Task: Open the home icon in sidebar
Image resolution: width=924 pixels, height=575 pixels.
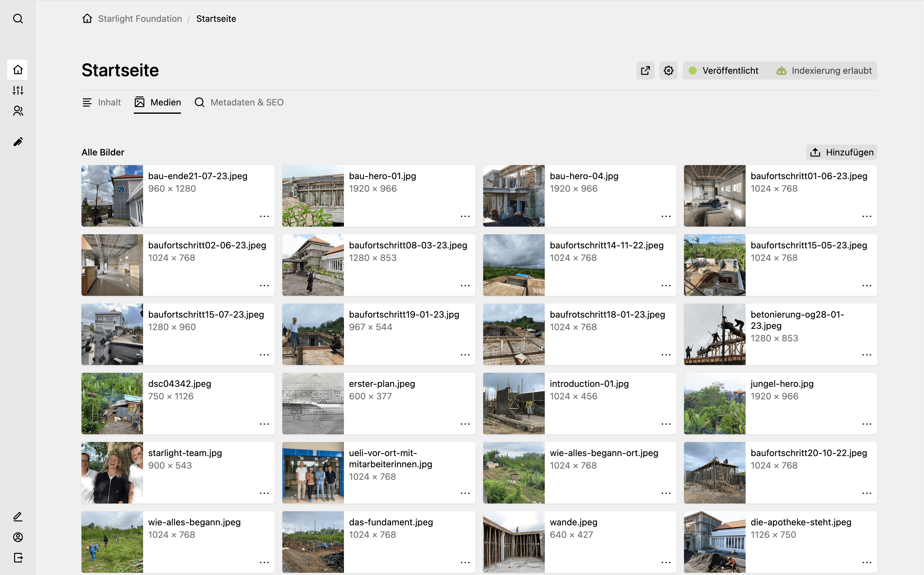Action: coord(18,70)
